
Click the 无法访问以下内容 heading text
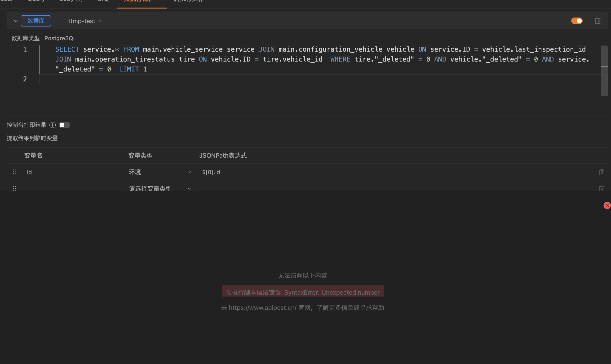click(303, 275)
